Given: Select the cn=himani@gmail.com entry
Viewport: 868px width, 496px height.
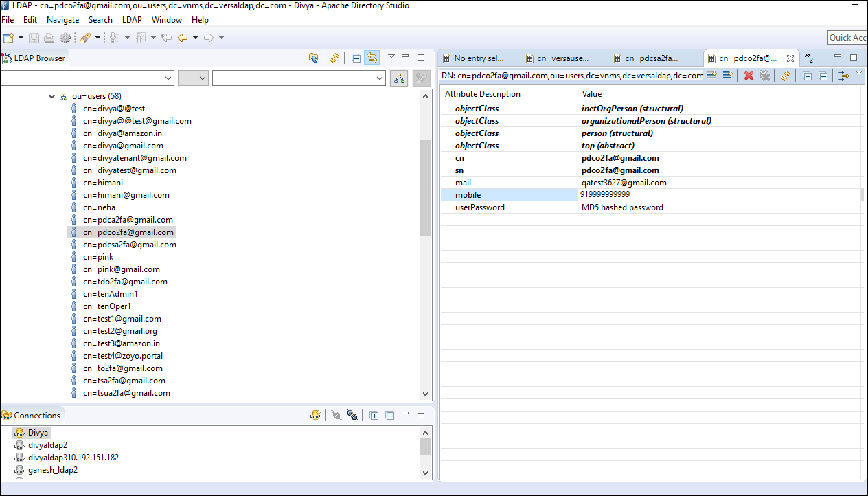Looking at the screenshot, I should click(126, 195).
